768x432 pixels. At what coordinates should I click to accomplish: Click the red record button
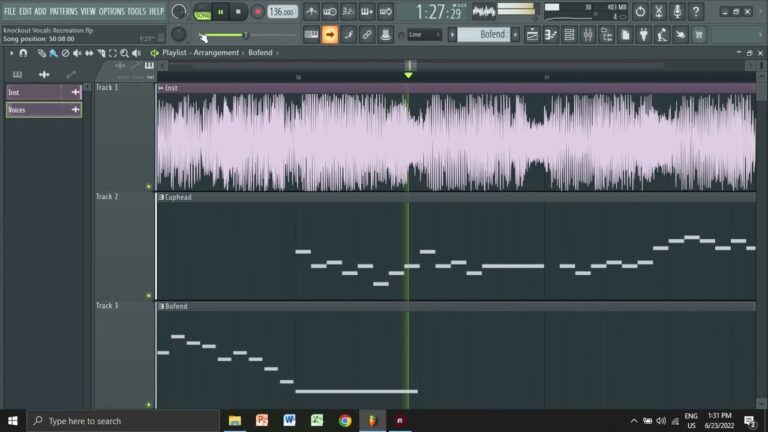(258, 12)
